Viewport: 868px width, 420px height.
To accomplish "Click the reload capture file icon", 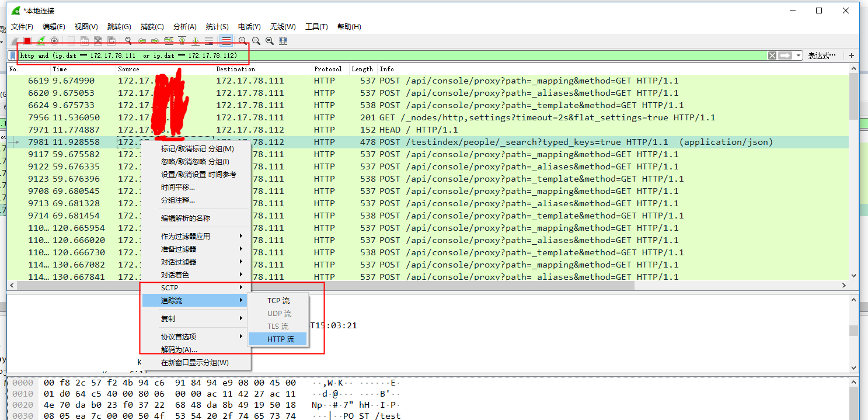I will [x=111, y=41].
